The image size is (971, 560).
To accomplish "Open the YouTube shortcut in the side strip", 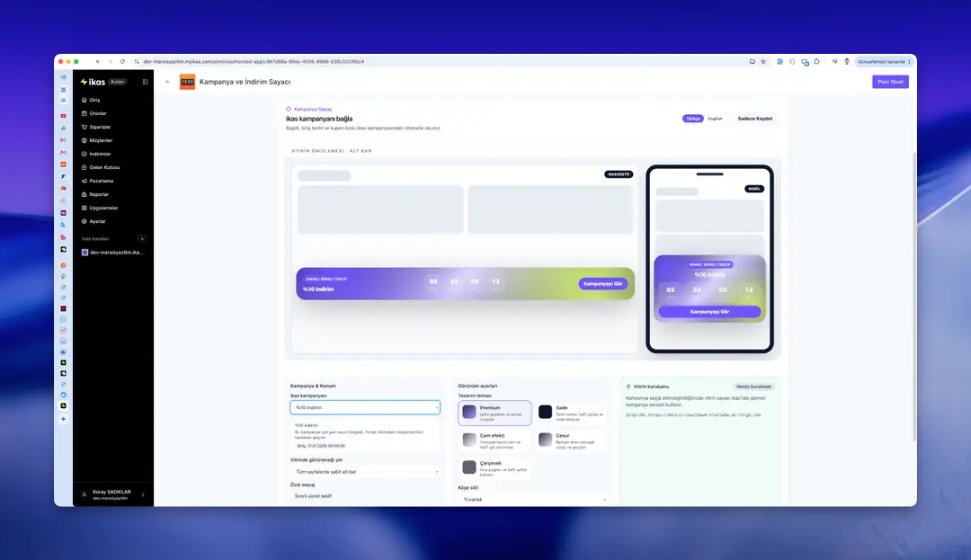I will 63,116.
